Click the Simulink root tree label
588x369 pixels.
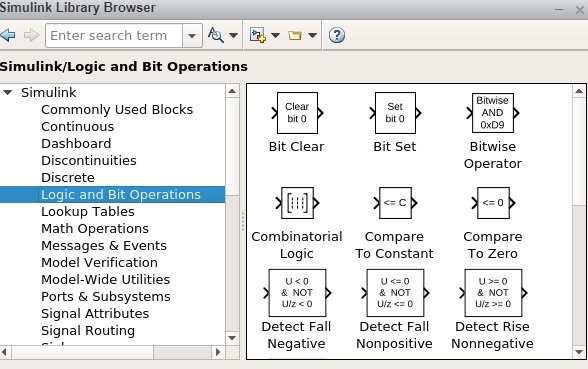(49, 92)
